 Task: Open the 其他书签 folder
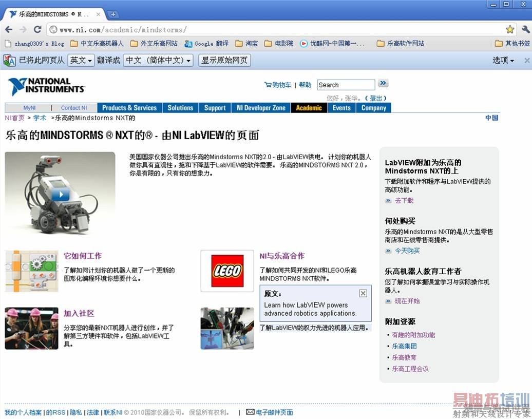pyautogui.click(x=512, y=44)
